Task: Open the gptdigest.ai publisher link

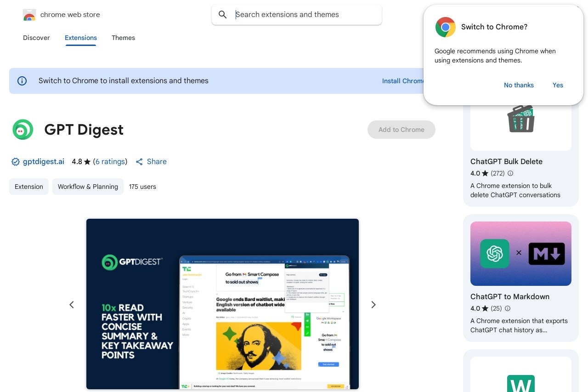Action: [44, 162]
